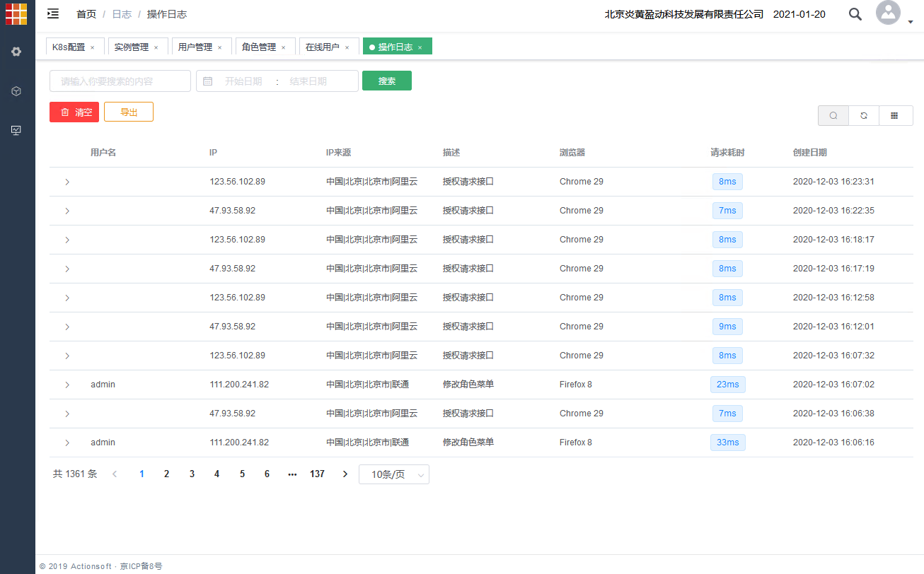Click the pagination ellipsis to skip pages

(292, 474)
